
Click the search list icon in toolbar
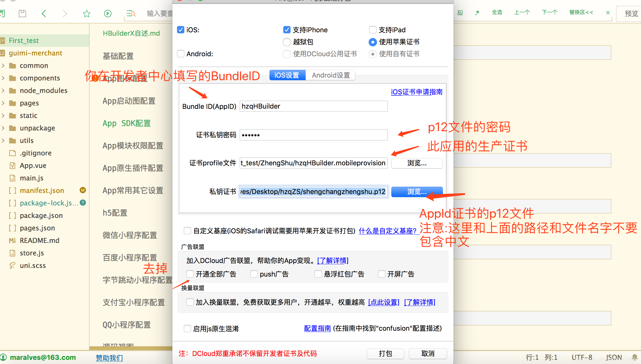[x=131, y=14]
